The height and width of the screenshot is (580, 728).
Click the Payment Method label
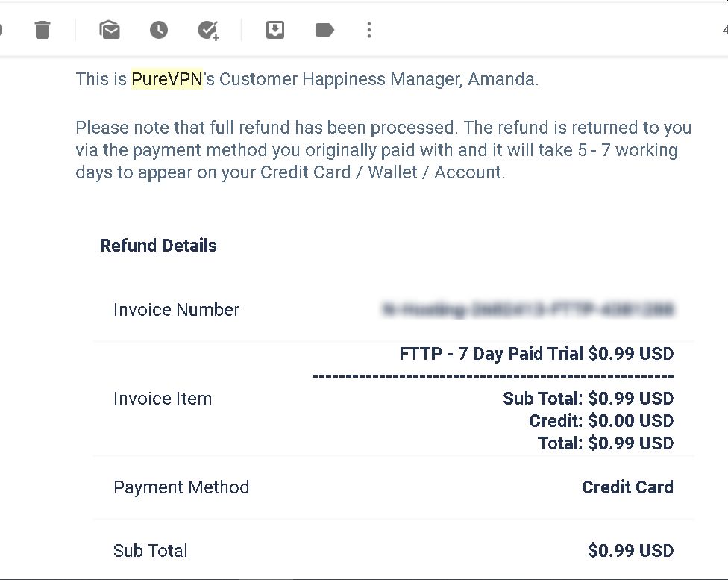(x=181, y=487)
